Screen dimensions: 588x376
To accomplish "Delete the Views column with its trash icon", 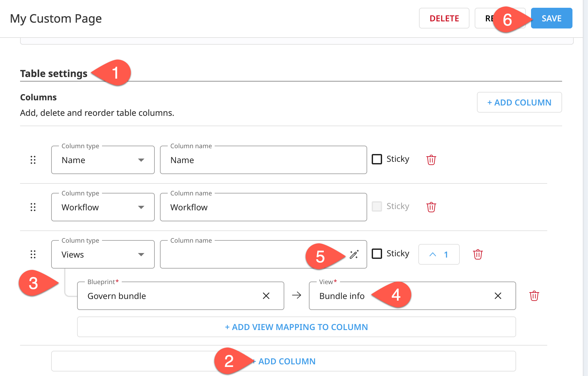I will click(x=478, y=254).
